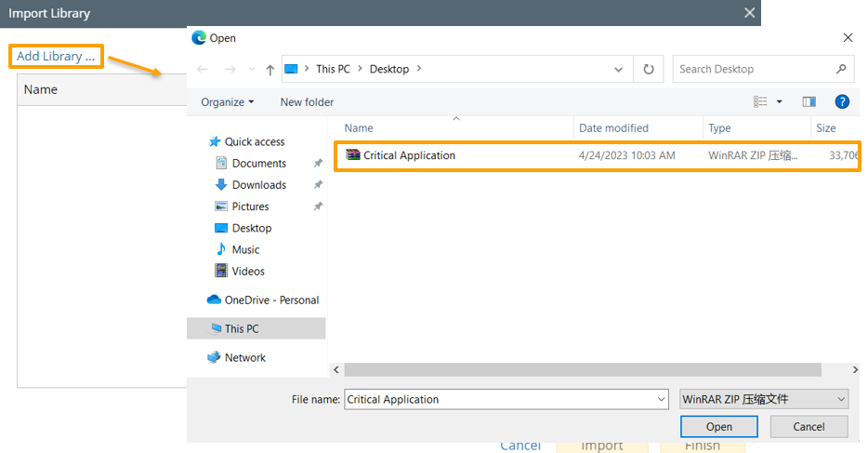Click the New folder button
Image resolution: width=868 pixels, height=453 pixels.
tap(307, 102)
